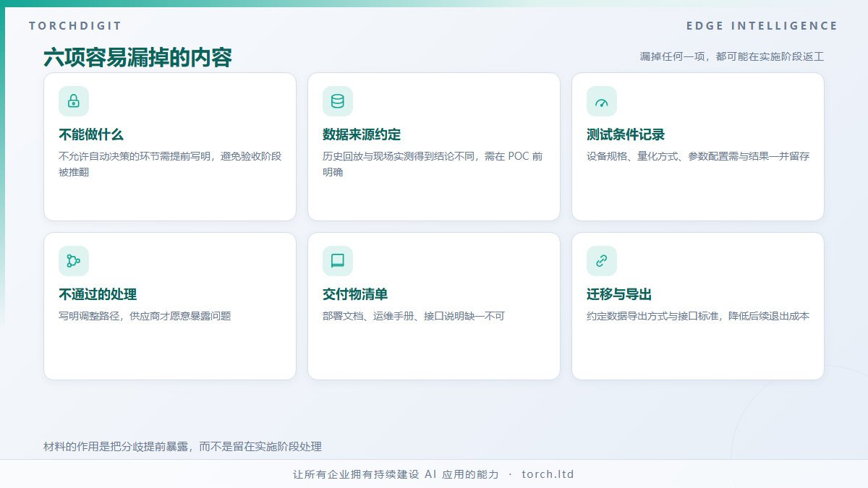Click the branch icon above 不通过的处理
This screenshot has width=868, height=488.
(74, 261)
